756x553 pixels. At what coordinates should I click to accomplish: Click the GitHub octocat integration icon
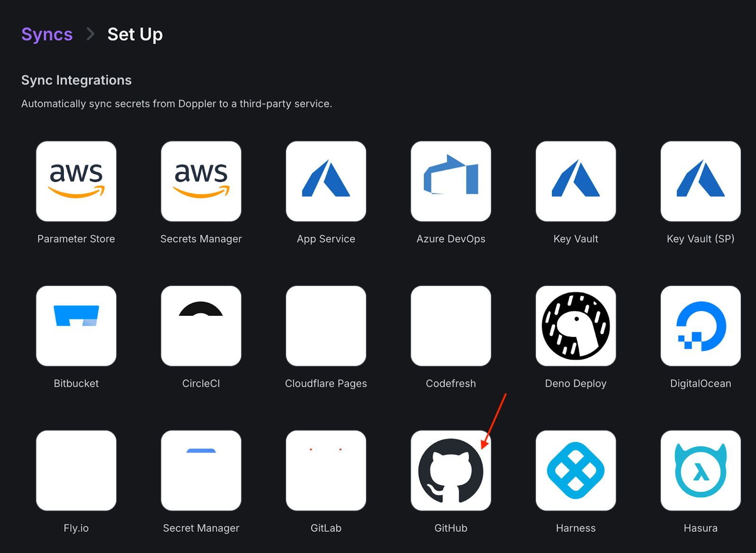[451, 471]
